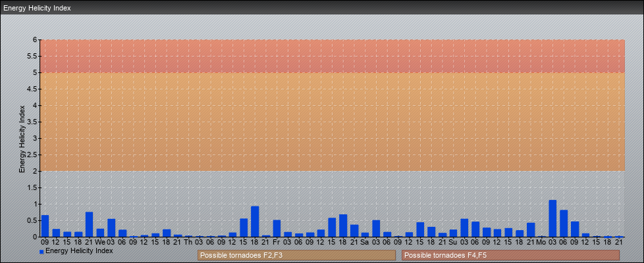
Task: Click the '6' value on the y-axis
Action: 36,40
